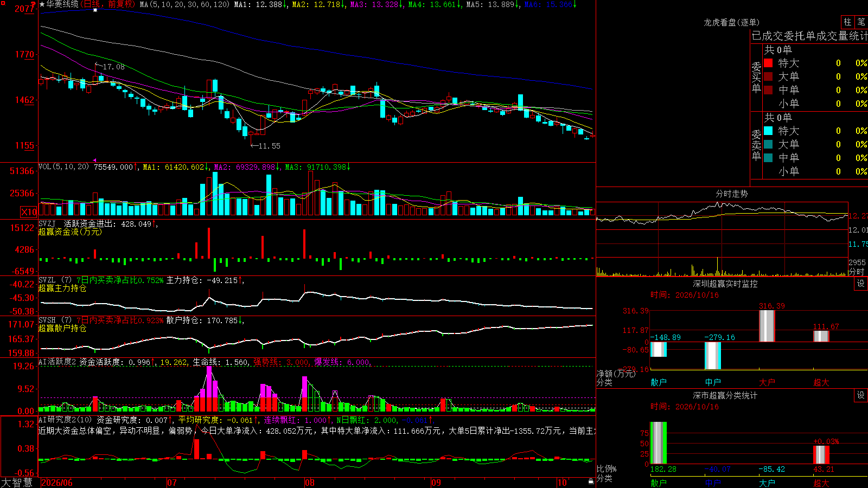Screen dimensions: 868x488
Task: Click the VOL(5,10,20) indicator label
Action: tap(64, 167)
